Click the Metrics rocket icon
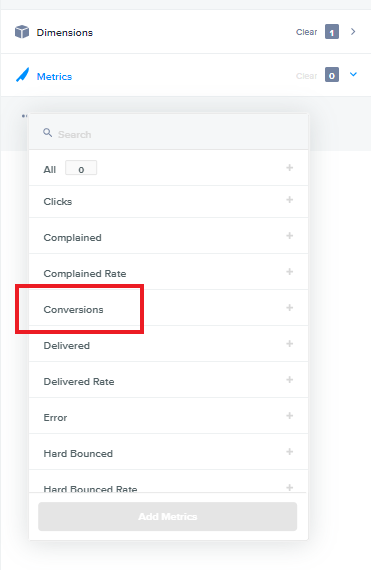371x570 pixels. point(23,75)
